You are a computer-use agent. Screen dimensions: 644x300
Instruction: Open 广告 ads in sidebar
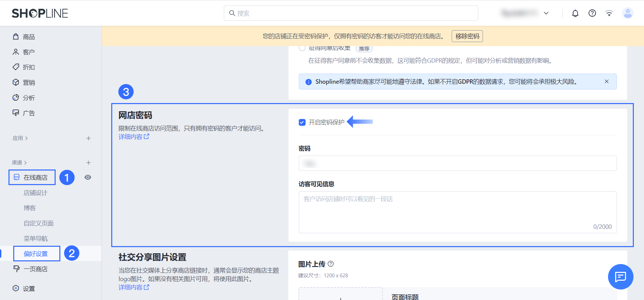[x=29, y=113]
